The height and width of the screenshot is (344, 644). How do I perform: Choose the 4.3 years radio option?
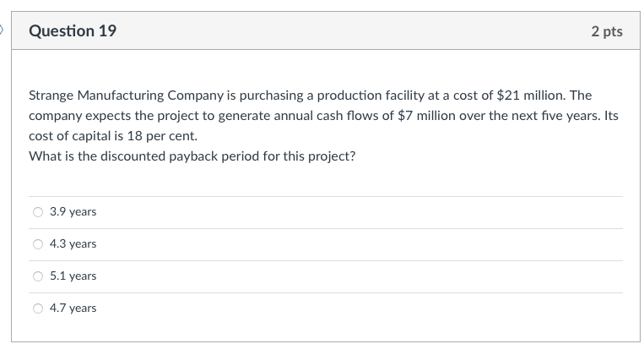38,244
